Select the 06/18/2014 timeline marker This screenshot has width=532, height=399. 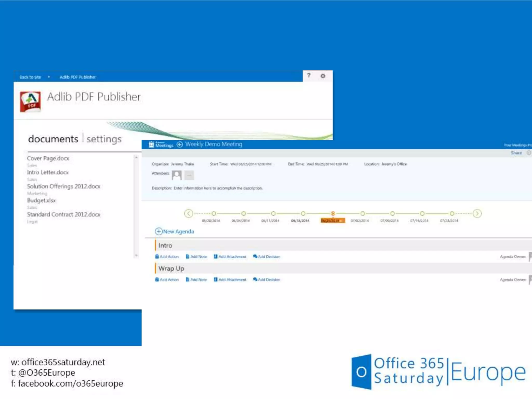pyautogui.click(x=303, y=214)
